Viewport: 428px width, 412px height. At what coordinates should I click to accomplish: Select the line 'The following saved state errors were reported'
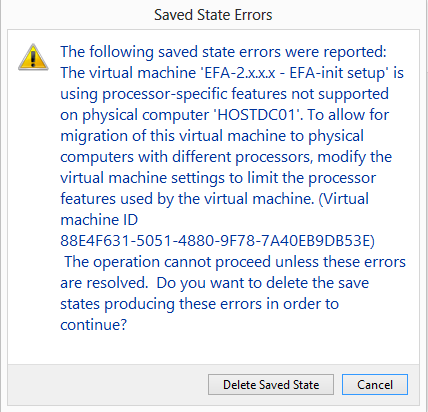pos(223,52)
